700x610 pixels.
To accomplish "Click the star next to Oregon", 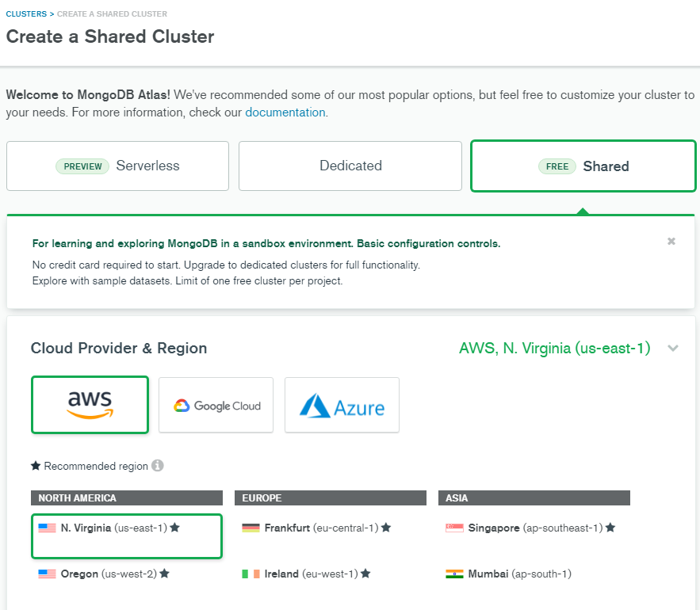I will click(x=164, y=574).
